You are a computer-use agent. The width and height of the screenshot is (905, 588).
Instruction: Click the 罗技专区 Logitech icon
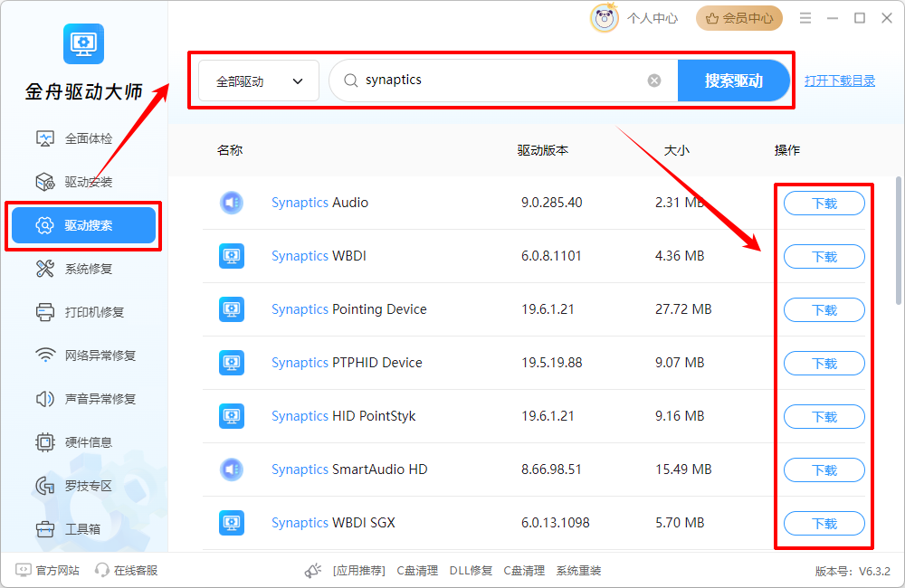pyautogui.click(x=45, y=486)
